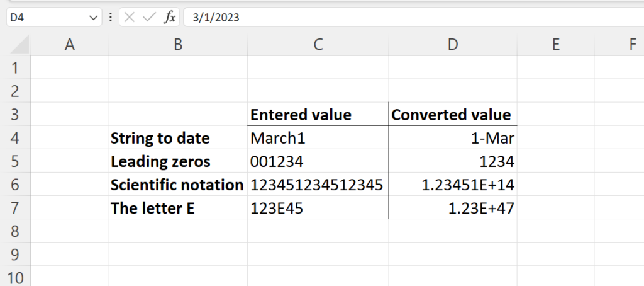Image resolution: width=644 pixels, height=286 pixels.
Task: Click the 'String to date' cell
Action: 178,137
